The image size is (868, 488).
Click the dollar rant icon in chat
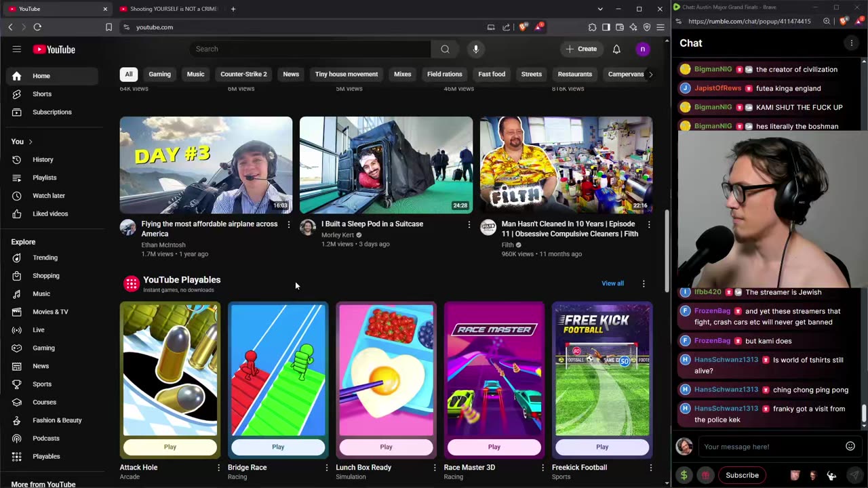(x=684, y=475)
